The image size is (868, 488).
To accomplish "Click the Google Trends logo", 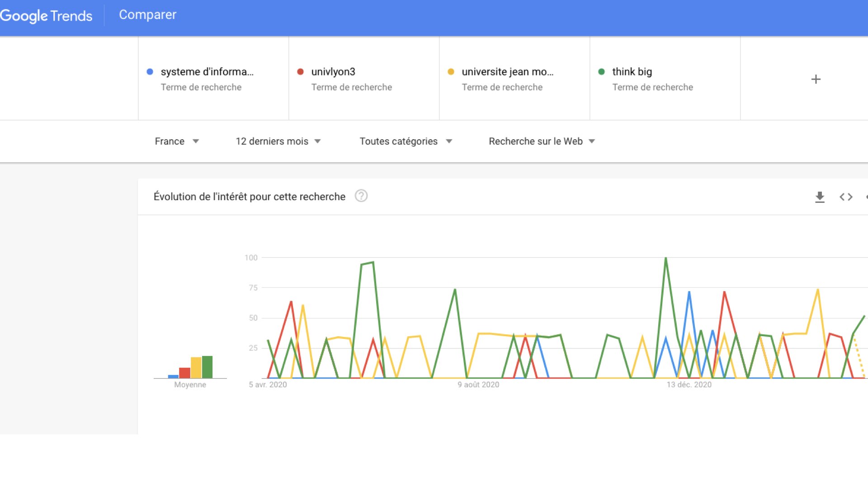I will (46, 16).
